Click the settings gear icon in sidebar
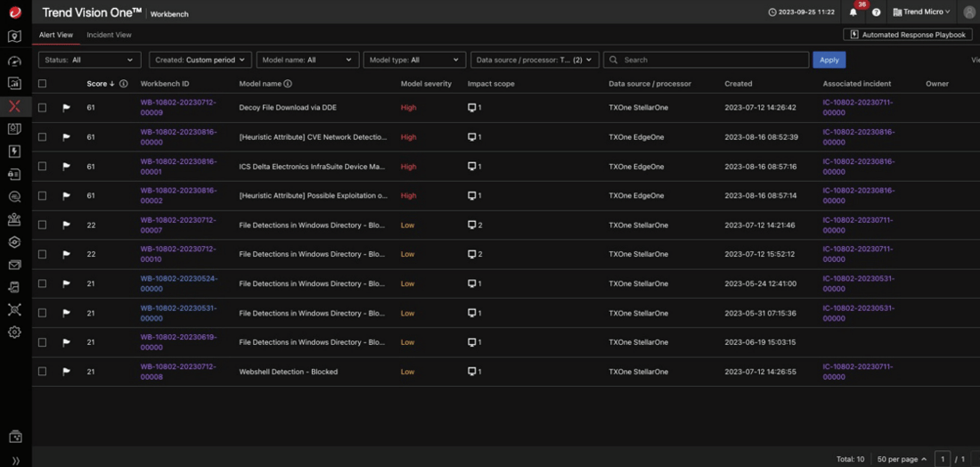This screenshot has width=980, height=467. [x=14, y=332]
